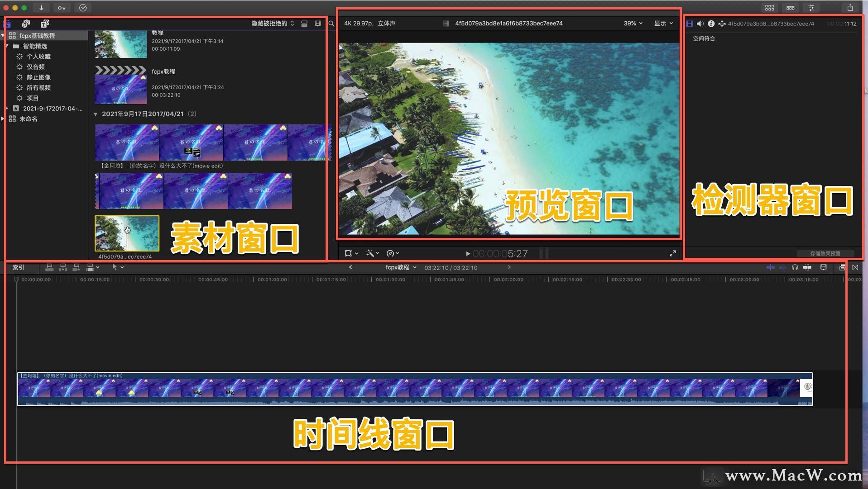868x489 pixels.
Task: Click the playhead at timeline start
Action: click(16, 280)
